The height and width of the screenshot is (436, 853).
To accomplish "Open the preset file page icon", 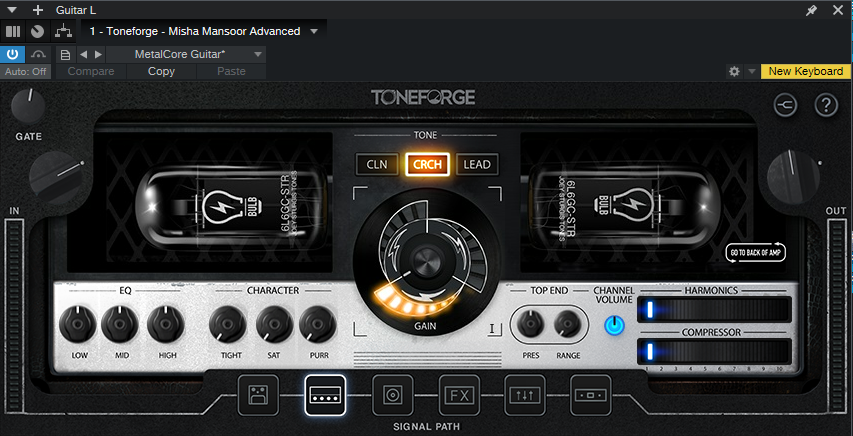I will (65, 54).
